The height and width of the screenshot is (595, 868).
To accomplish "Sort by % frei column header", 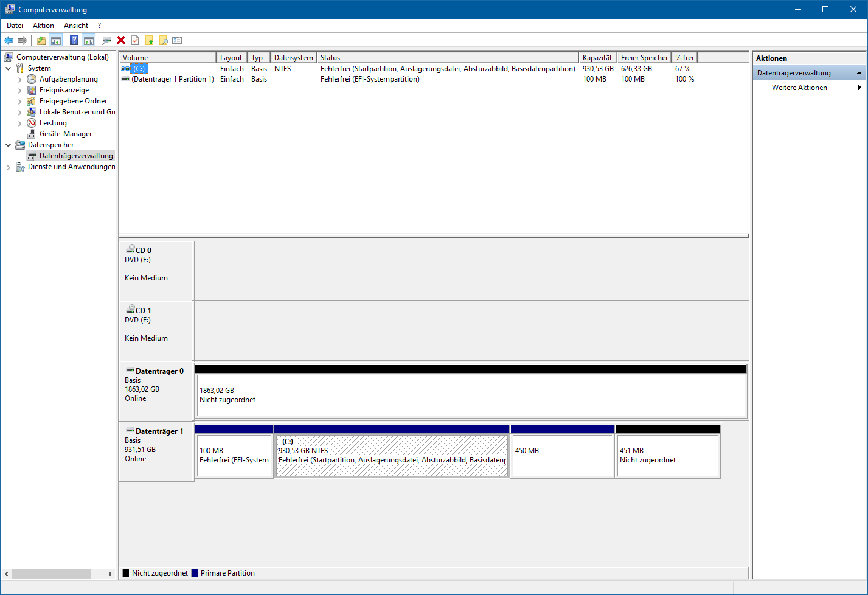I will (x=684, y=57).
